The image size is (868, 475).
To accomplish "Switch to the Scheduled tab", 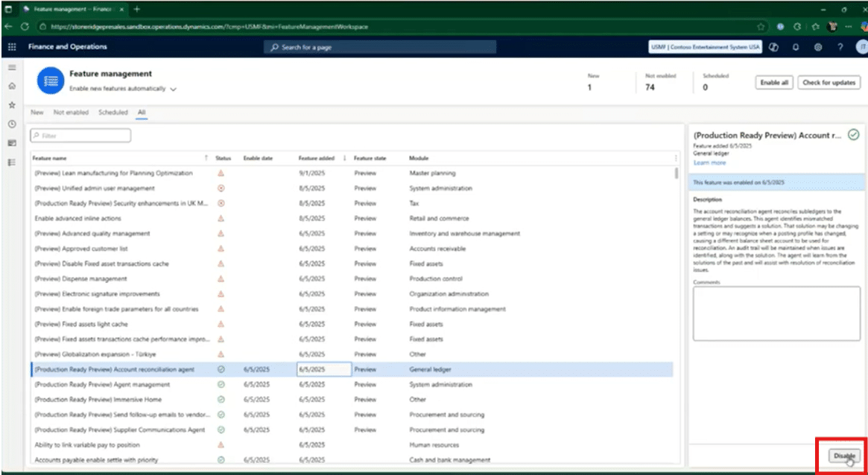I will pos(113,112).
